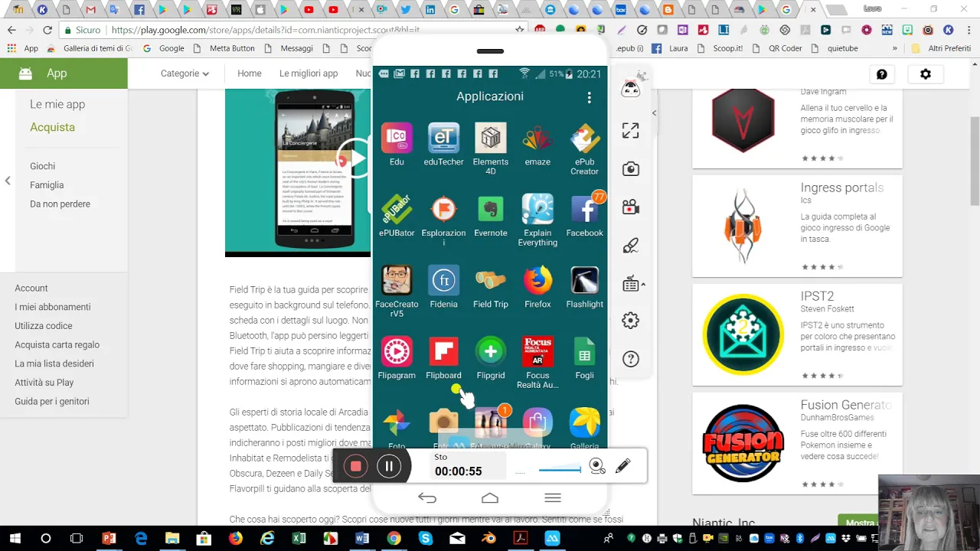Launch the Field Trip app
980x551 pixels.
(491, 280)
